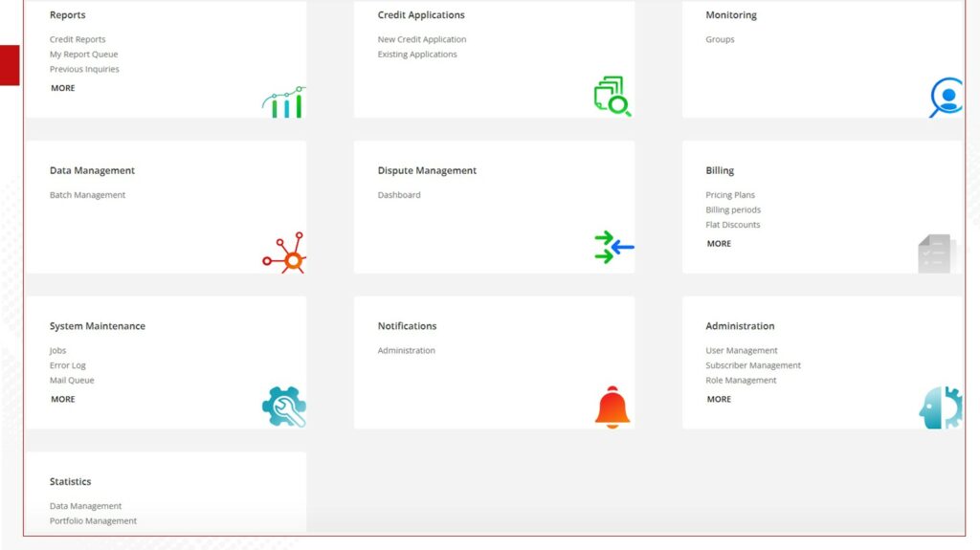Open User Management in Administration

(742, 351)
